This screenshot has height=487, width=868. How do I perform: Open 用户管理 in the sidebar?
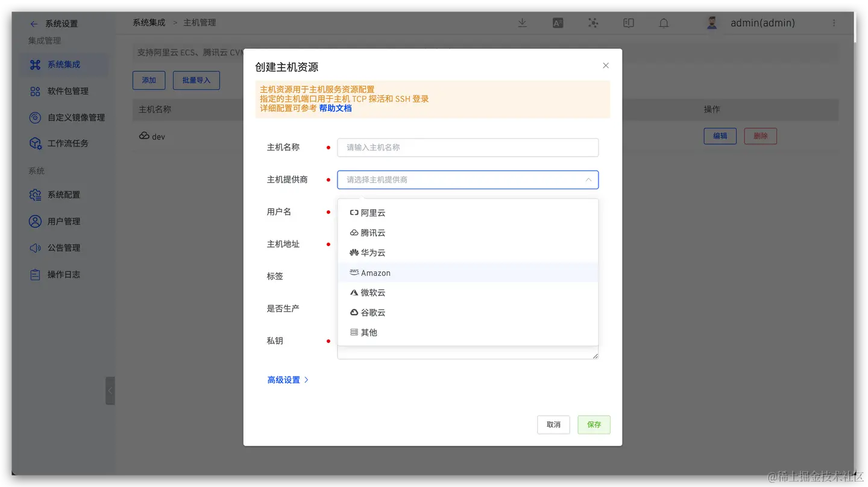(64, 221)
